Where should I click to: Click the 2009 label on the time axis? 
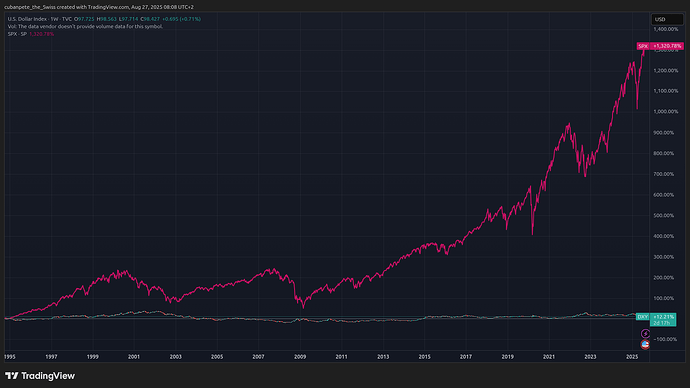(x=300, y=357)
